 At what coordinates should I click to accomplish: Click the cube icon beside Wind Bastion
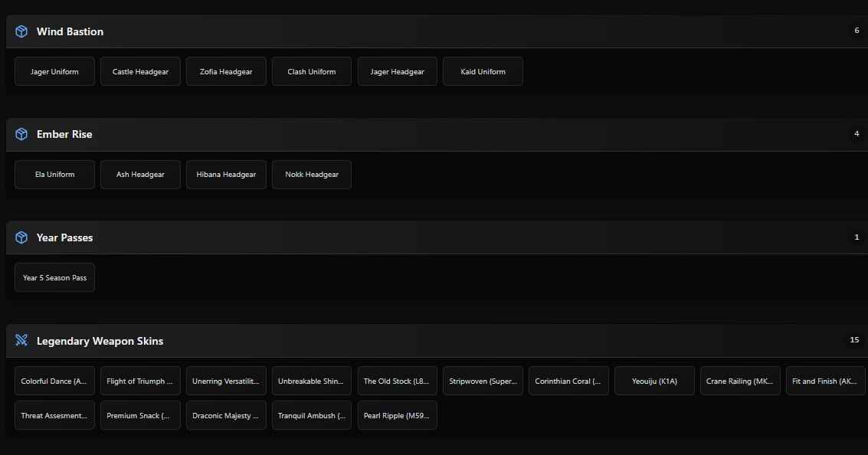(x=21, y=31)
